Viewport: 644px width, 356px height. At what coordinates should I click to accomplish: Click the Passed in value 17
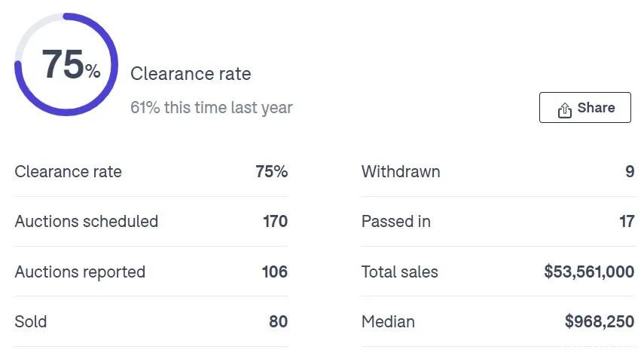627,221
